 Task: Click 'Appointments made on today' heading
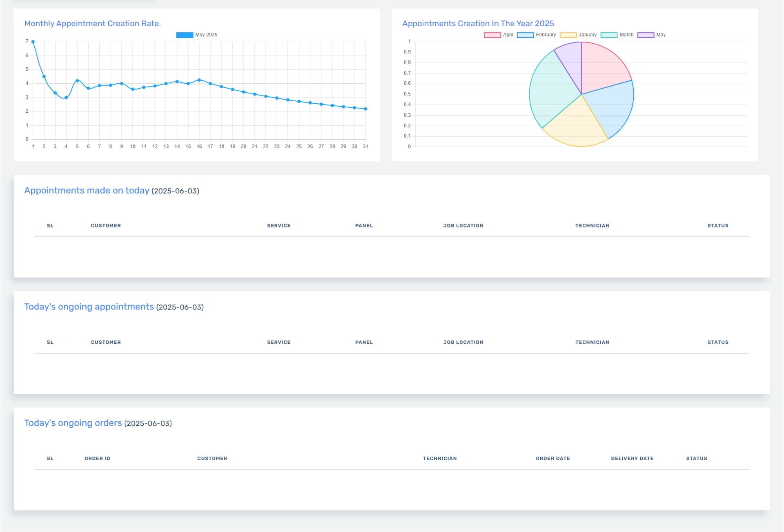(87, 191)
